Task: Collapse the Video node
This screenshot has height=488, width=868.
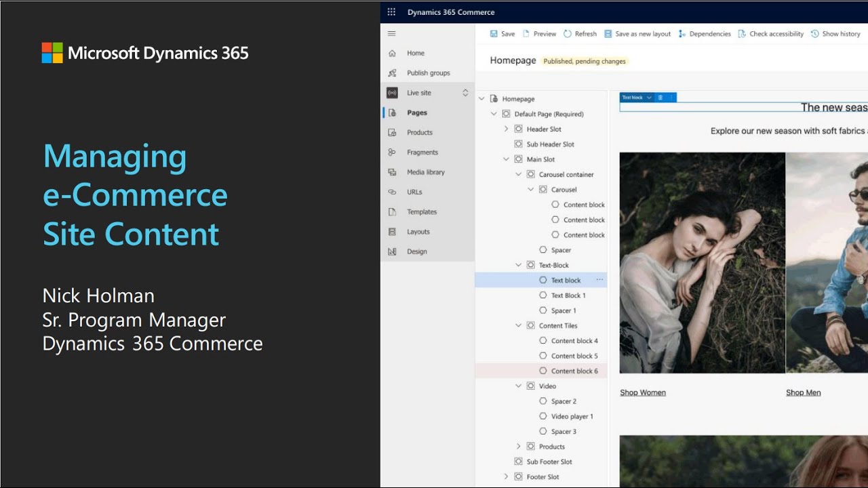Action: click(518, 386)
